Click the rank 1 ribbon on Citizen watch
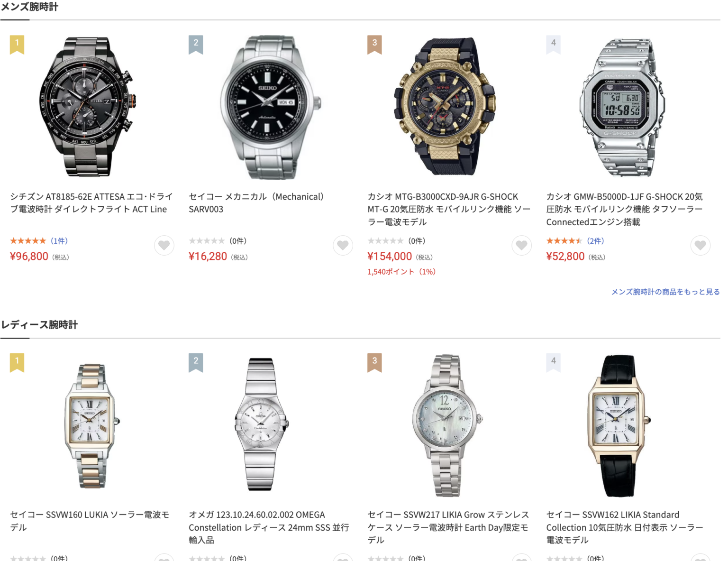728x561 pixels. pos(17,45)
